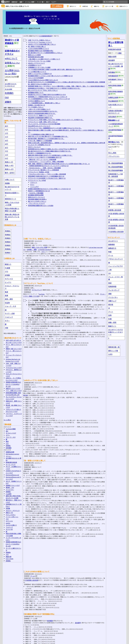
Task: Open 新しい言葉を報告! in right sidebar
Action: point(116,44)
